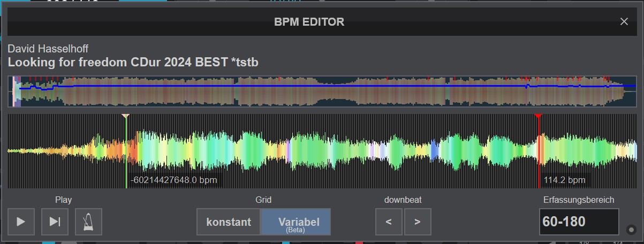Image resolution: width=644 pixels, height=244 pixels.
Task: Click the play-from-anchor skip button
Action: 55,222
